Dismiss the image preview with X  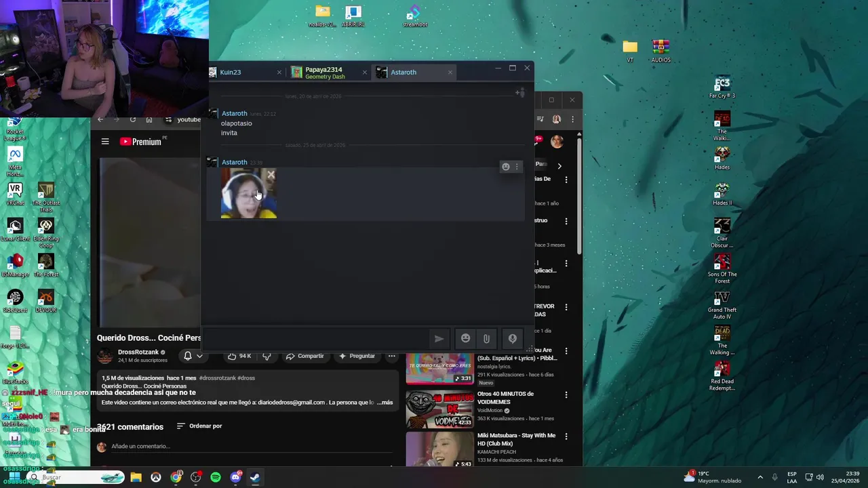coord(271,175)
